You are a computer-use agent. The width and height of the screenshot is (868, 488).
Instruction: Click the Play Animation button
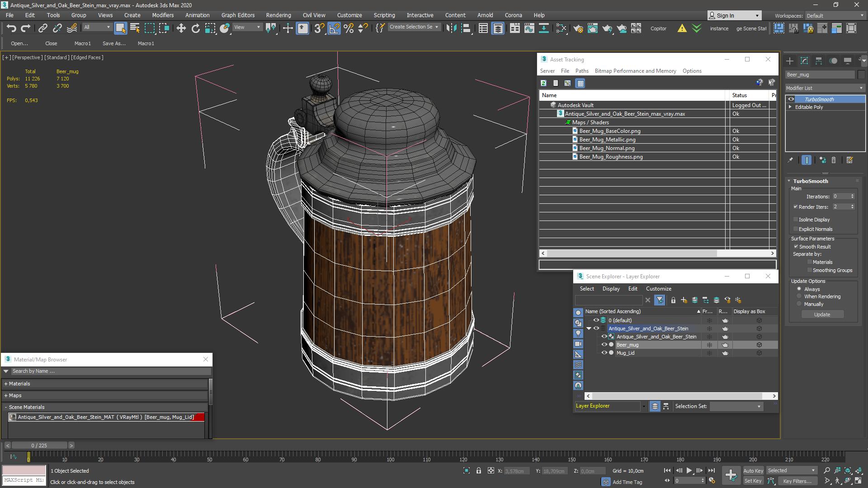click(x=689, y=471)
